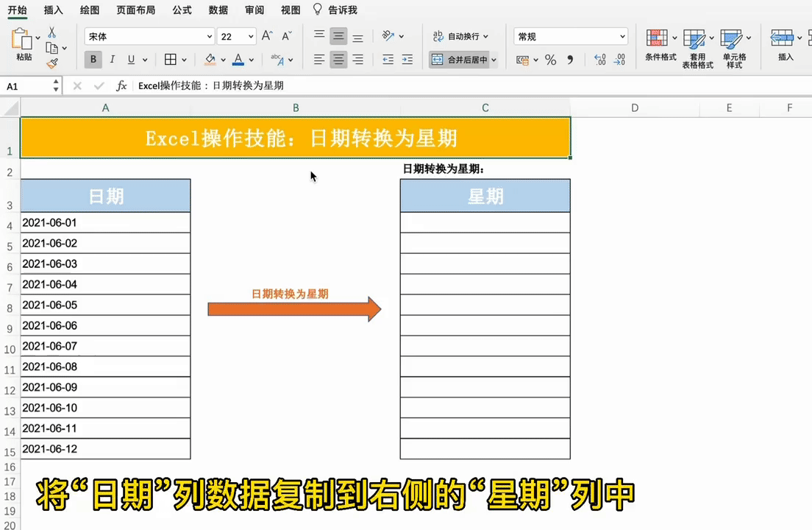Viewport: 812px width, 530px height.
Task: Click the 星期 header cell
Action: click(485, 196)
